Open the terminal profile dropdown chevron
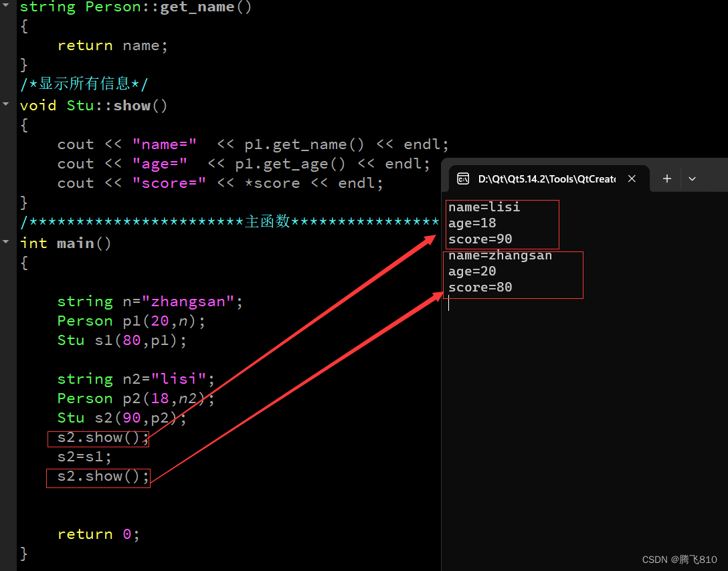The width and height of the screenshot is (728, 571). [x=692, y=179]
